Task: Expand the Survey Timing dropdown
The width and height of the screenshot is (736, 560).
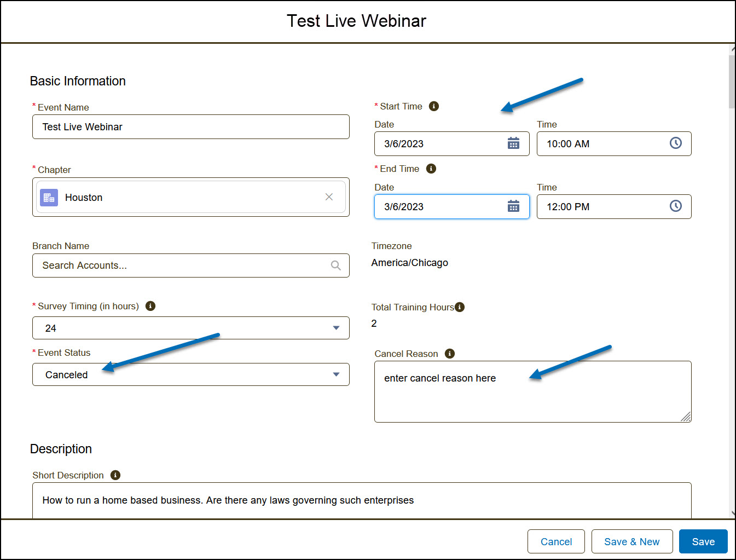Action: click(190, 328)
